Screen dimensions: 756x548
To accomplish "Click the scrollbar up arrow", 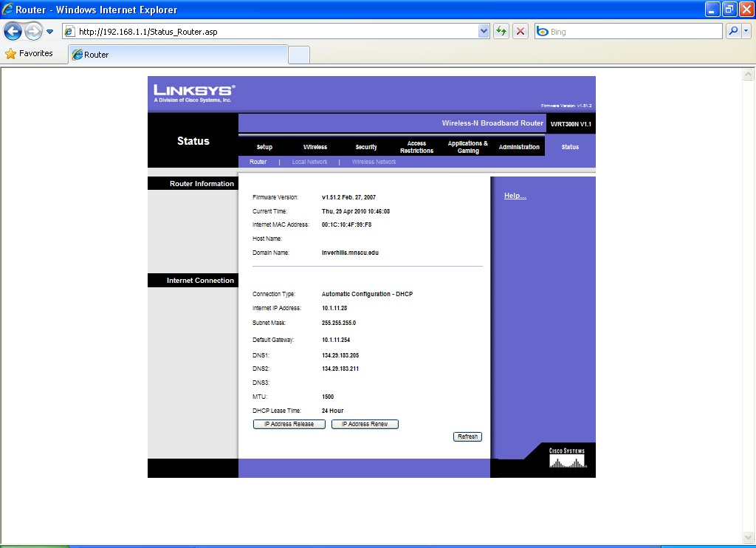I will [x=749, y=75].
